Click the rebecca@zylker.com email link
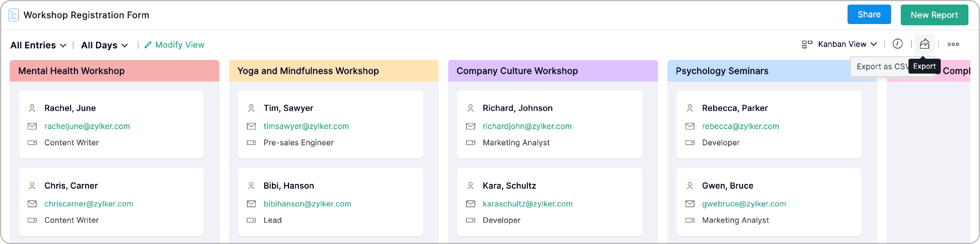 point(740,126)
